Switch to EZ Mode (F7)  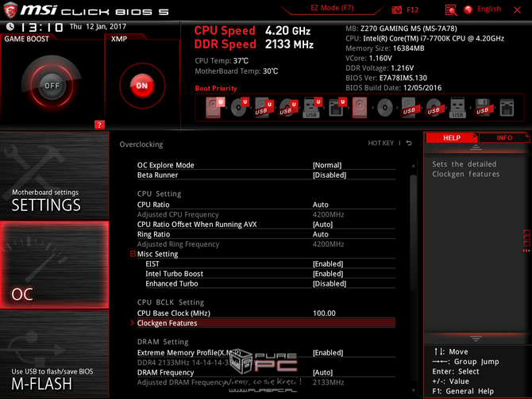tap(332, 8)
